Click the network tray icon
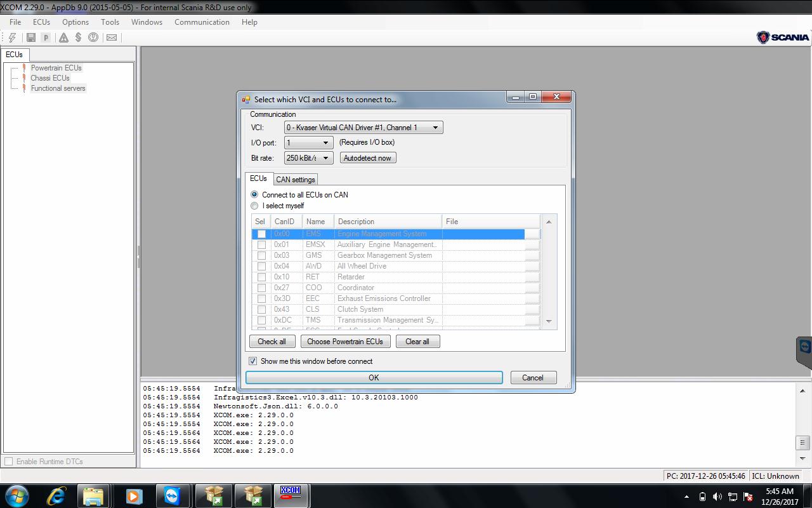Viewport: 812px width, 508px height. pyautogui.click(x=733, y=497)
